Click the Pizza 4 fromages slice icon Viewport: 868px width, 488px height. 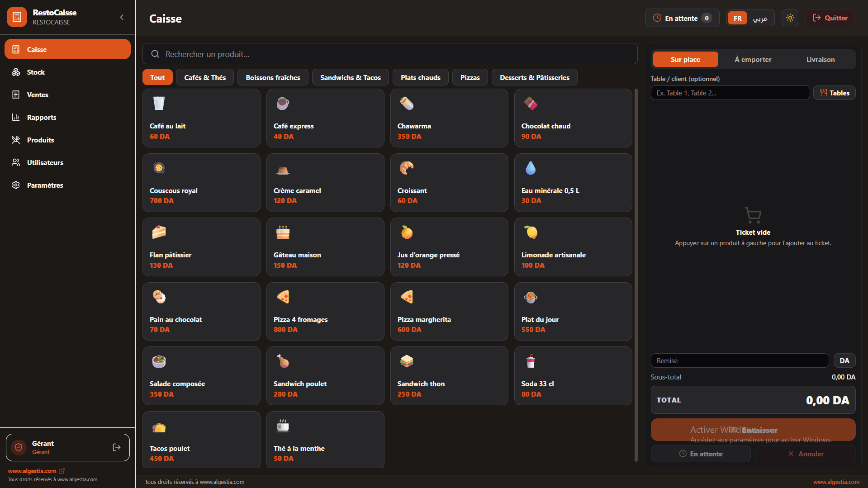tap(283, 297)
